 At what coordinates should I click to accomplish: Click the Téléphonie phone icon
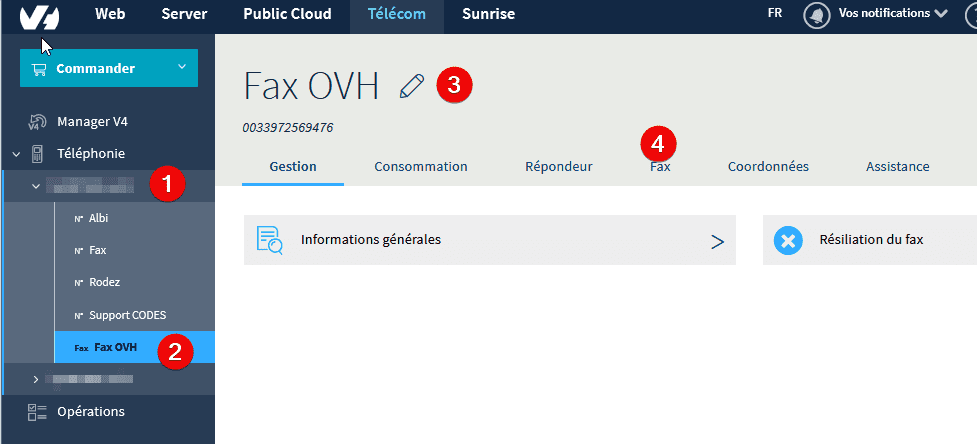38,153
